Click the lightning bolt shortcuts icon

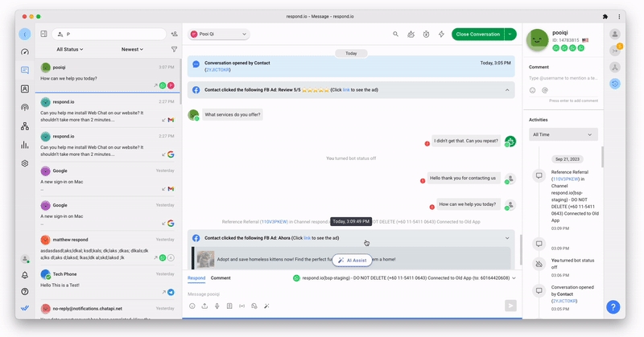pos(441,35)
